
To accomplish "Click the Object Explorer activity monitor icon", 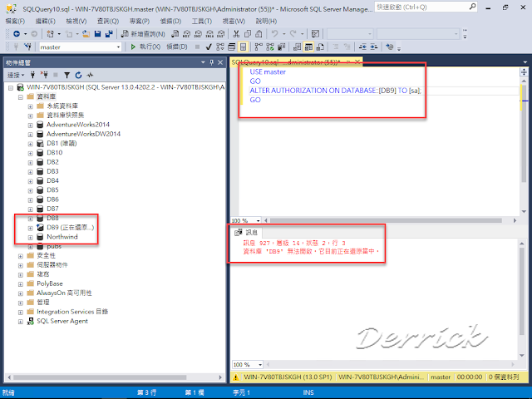I will point(90,75).
